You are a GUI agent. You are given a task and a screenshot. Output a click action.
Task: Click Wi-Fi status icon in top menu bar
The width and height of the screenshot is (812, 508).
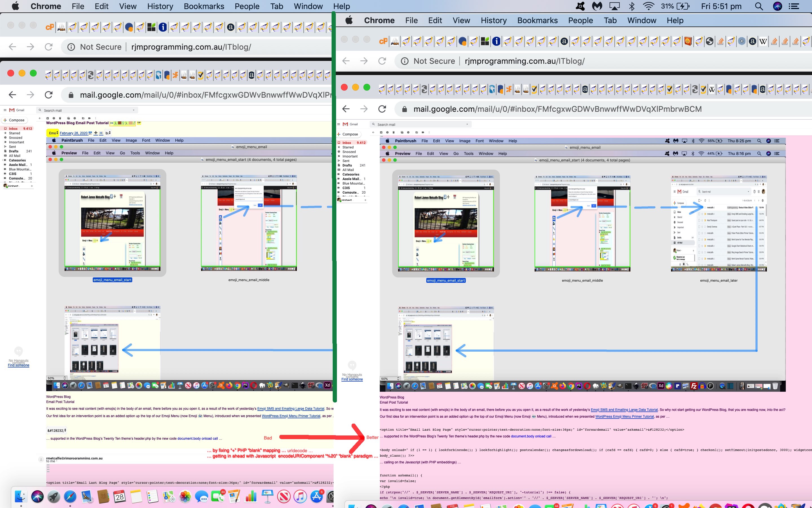click(x=648, y=6)
